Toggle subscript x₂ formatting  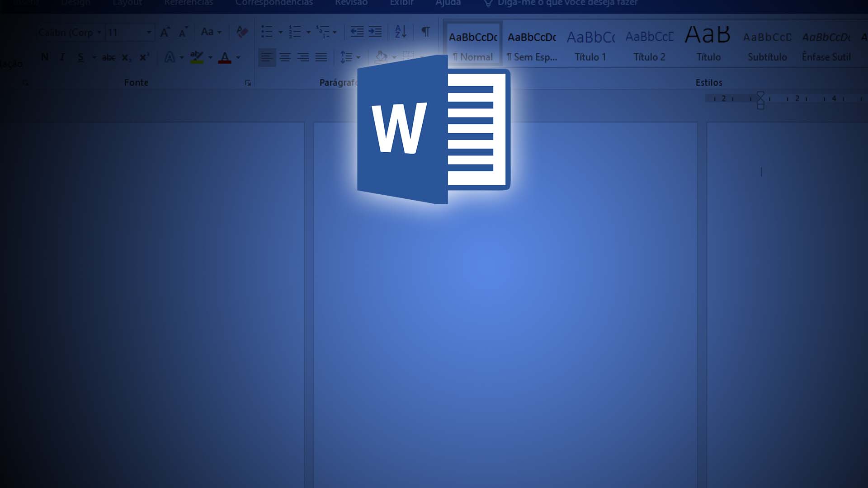(127, 58)
